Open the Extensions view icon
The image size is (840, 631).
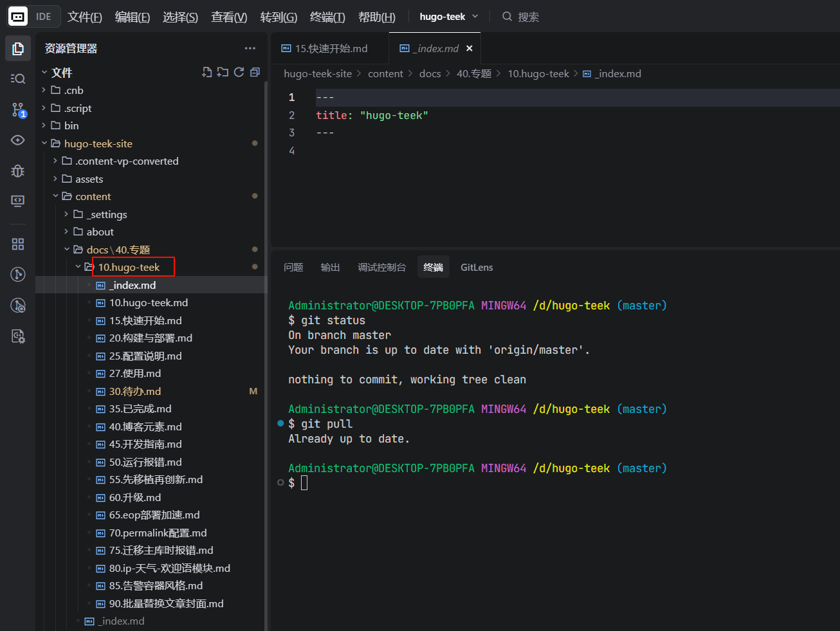click(18, 244)
